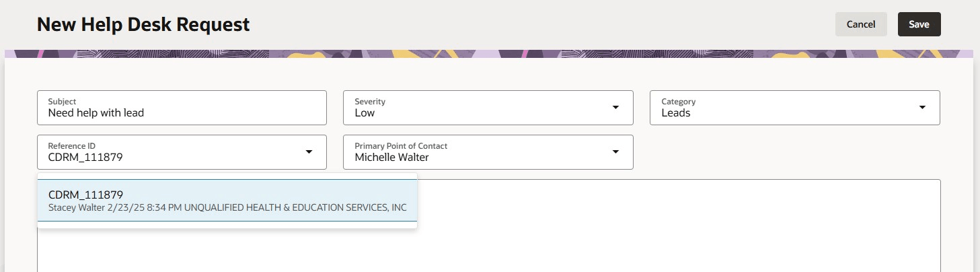Select the CDRM_111879 option in the list

click(x=86, y=195)
